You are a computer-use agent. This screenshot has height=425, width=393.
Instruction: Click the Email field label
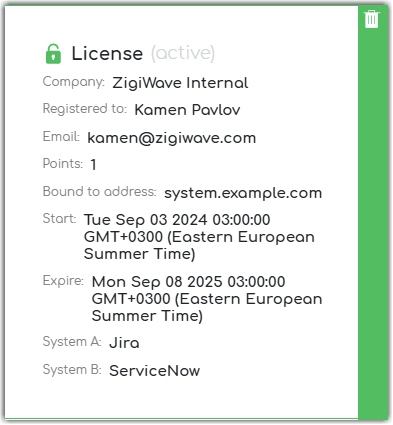point(61,137)
